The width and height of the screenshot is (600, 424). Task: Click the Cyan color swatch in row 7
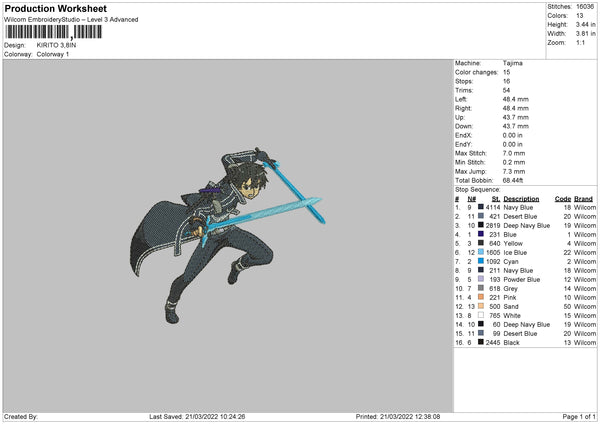pos(481,261)
